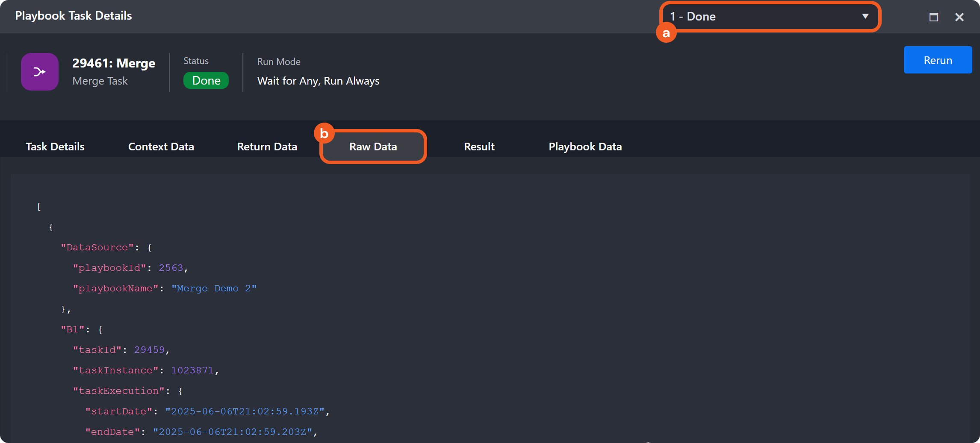View the Result tab
This screenshot has width=980, height=443.
click(479, 147)
